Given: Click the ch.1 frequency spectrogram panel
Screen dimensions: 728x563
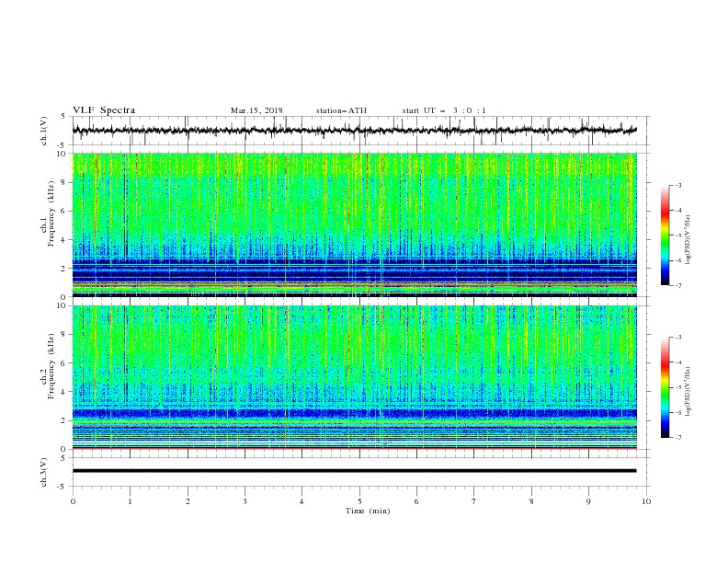Looking at the screenshot, I should click(354, 224).
